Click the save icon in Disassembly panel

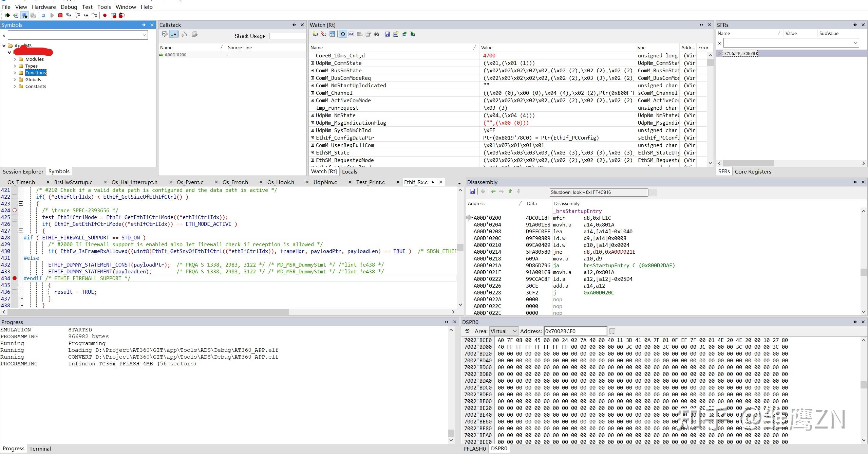(472, 192)
